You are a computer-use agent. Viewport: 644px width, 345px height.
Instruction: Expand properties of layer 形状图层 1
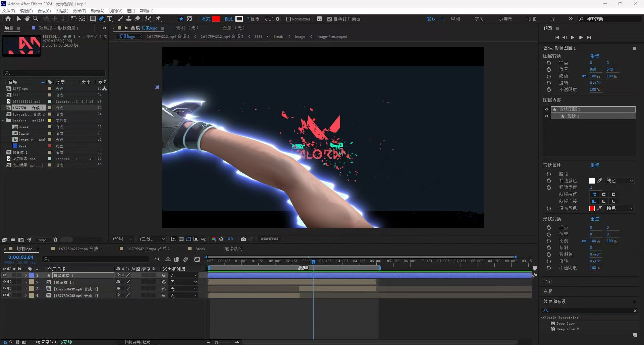(x=26, y=275)
